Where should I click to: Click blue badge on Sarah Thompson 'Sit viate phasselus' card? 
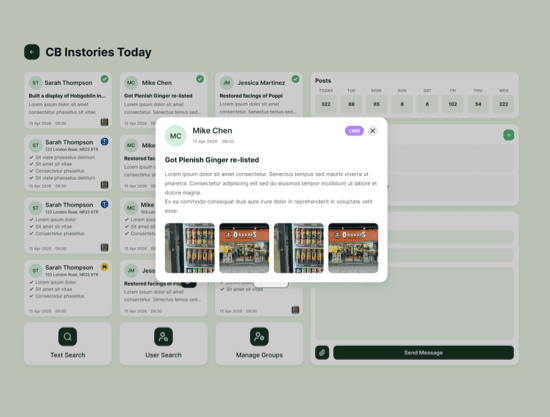[x=105, y=142]
